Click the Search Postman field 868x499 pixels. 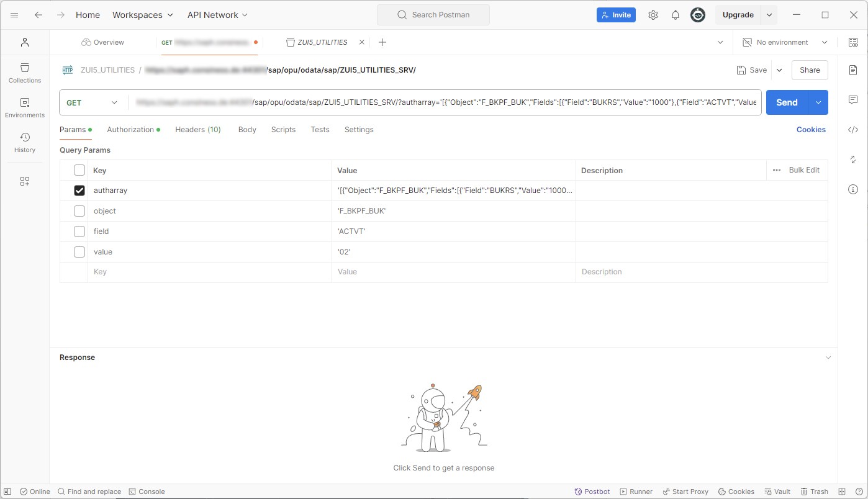[433, 15]
